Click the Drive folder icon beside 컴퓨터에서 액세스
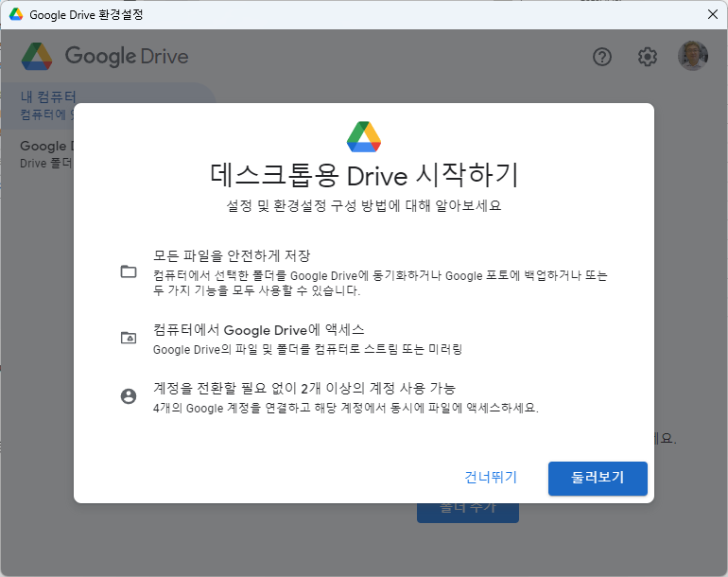Image resolution: width=728 pixels, height=577 pixels. point(129,338)
